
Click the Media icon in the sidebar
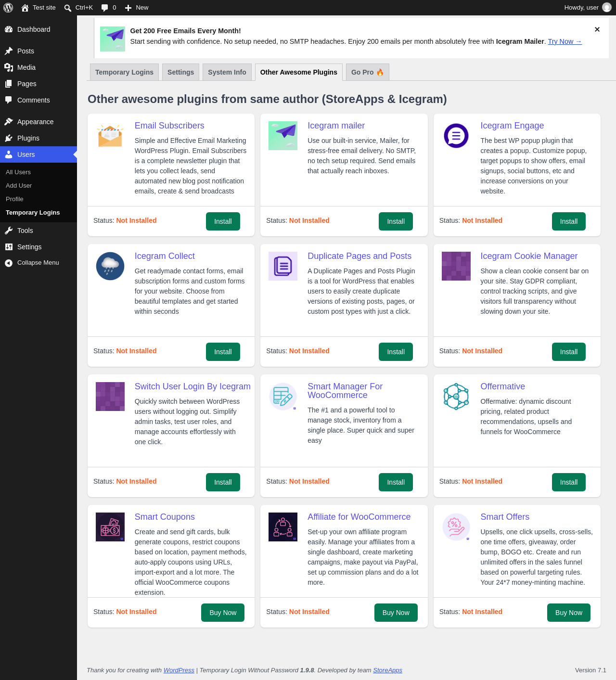[x=9, y=67]
